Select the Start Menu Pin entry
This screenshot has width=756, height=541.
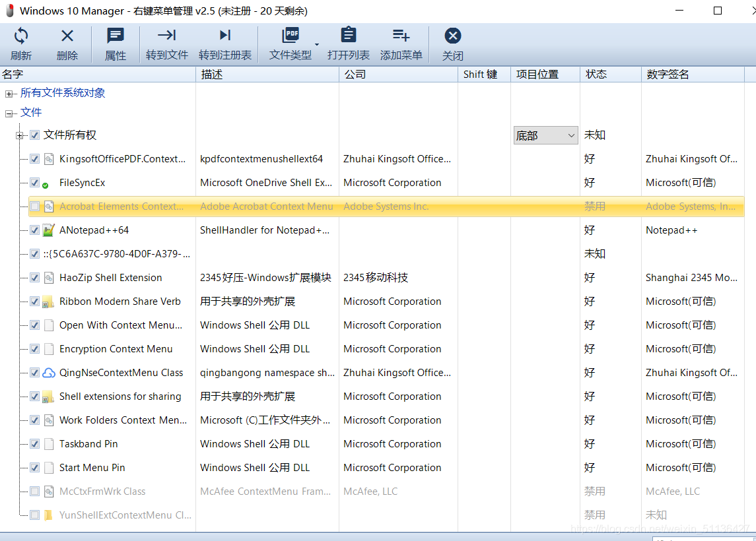(x=92, y=468)
